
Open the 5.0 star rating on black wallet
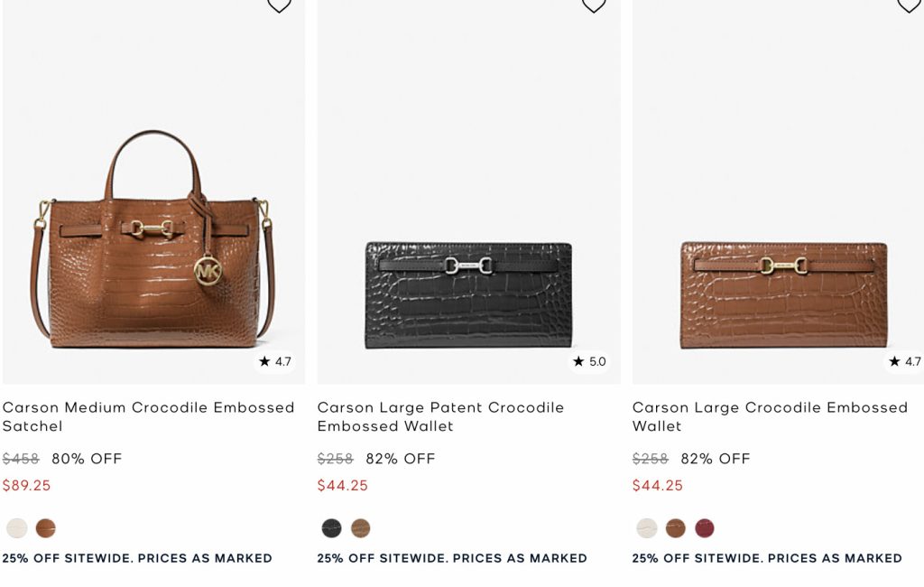[590, 361]
